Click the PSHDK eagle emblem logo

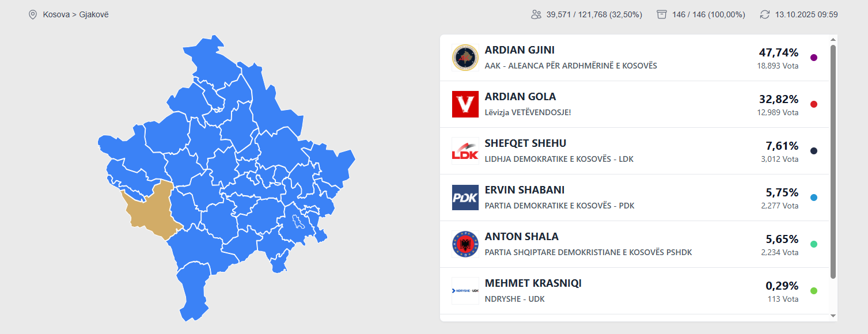pos(465,244)
